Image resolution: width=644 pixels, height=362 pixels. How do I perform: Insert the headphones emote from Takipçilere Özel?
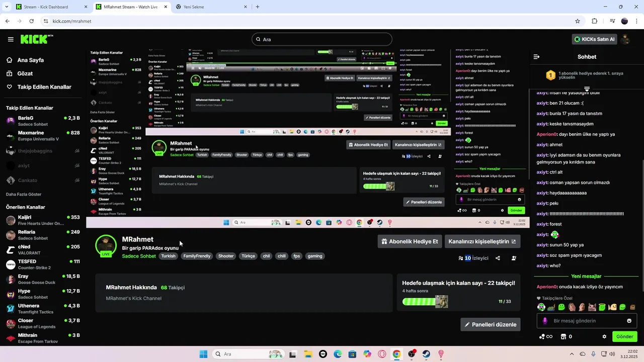tap(541, 307)
